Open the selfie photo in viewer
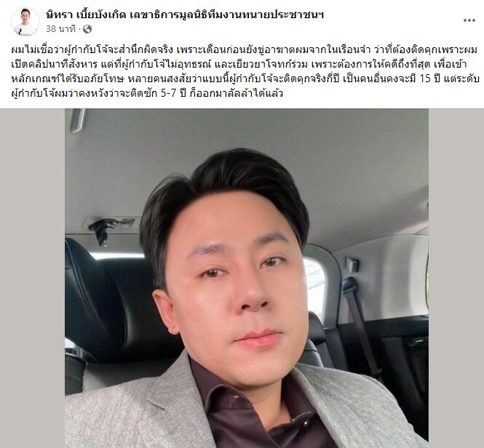The width and height of the screenshot is (484, 448). [x=246, y=278]
